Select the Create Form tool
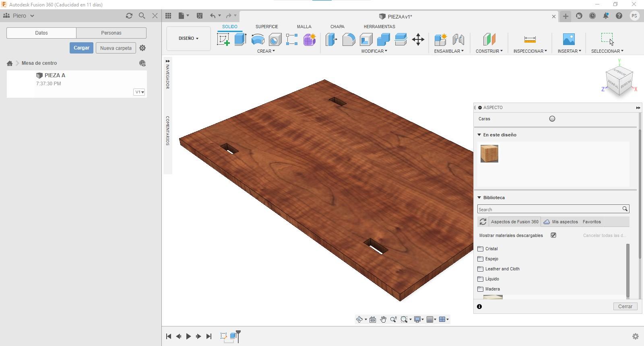This screenshot has height=346, width=644. point(310,39)
